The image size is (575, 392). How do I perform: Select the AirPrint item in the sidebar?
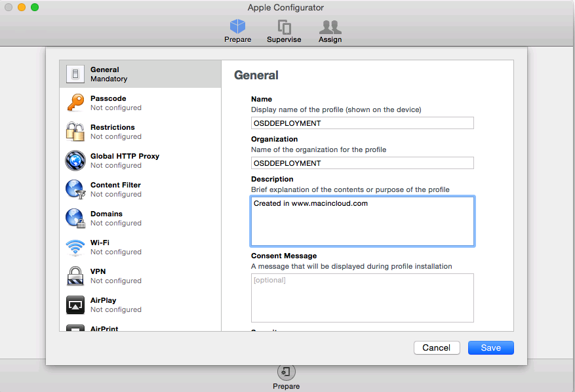point(104,328)
